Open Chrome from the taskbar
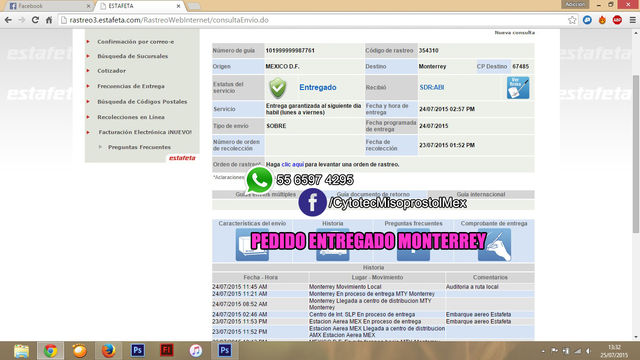 tap(51, 351)
